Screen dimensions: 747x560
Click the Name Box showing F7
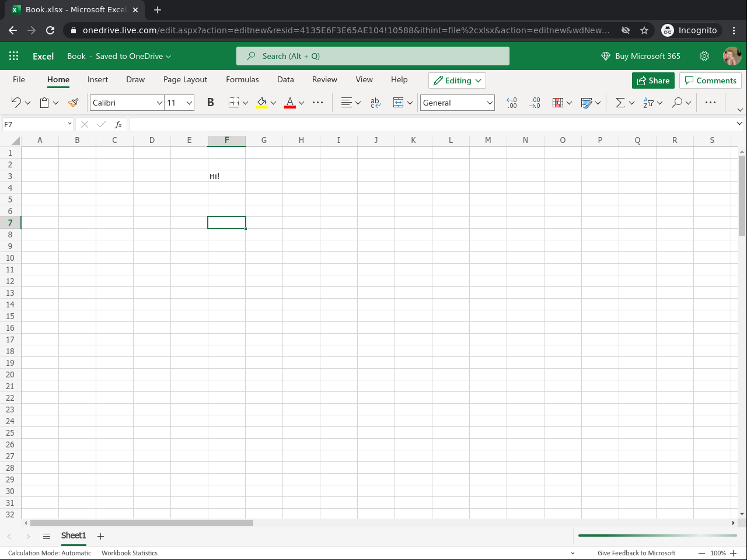[x=37, y=124]
